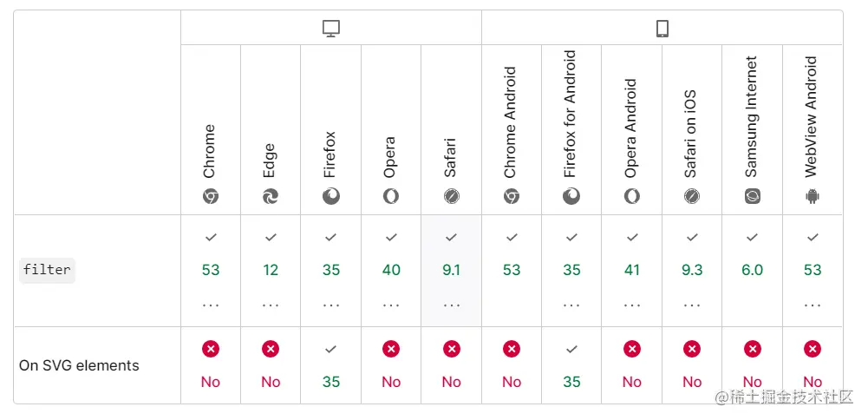Expand Firefox for Android filter details
The image size is (868, 420).
point(571,305)
